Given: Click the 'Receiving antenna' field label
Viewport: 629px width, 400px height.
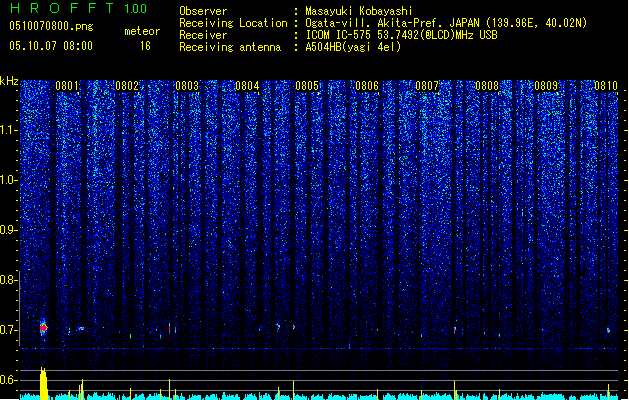Looking at the screenshot, I should pyautogui.click(x=230, y=47).
